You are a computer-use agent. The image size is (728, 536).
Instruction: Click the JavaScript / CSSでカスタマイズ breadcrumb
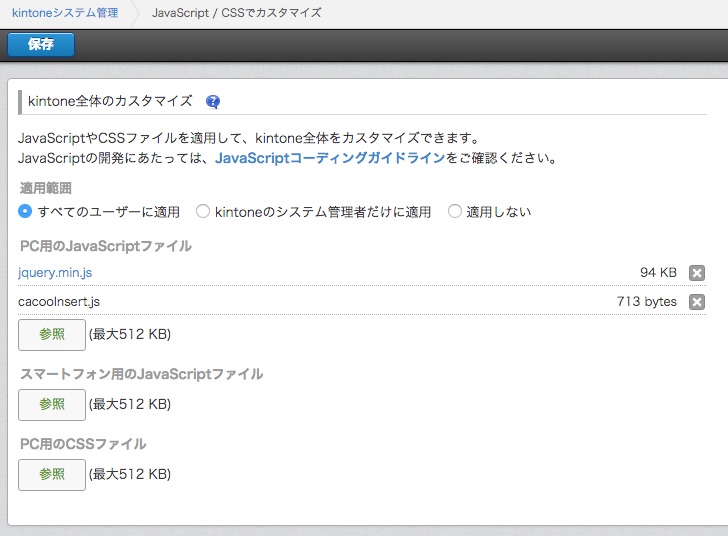click(x=236, y=13)
